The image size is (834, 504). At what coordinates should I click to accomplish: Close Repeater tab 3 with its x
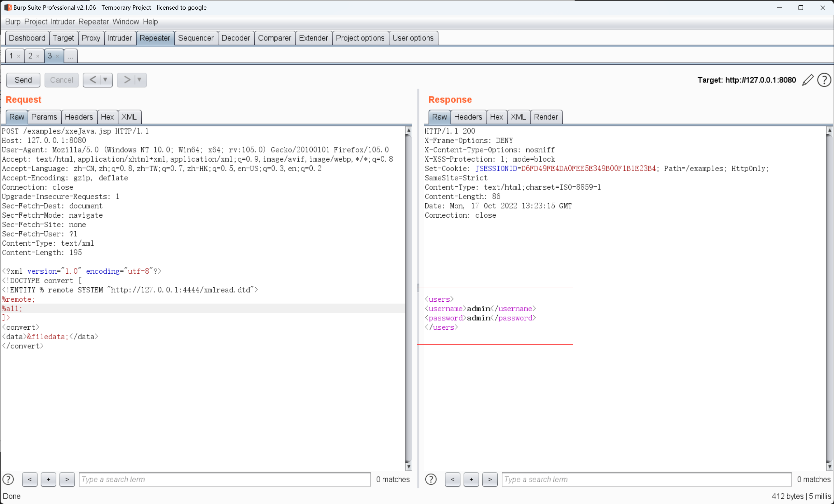58,56
